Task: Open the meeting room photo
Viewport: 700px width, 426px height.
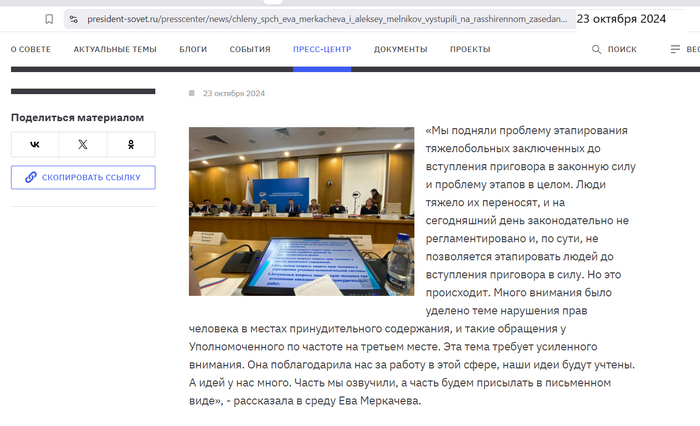Action: pyautogui.click(x=301, y=211)
